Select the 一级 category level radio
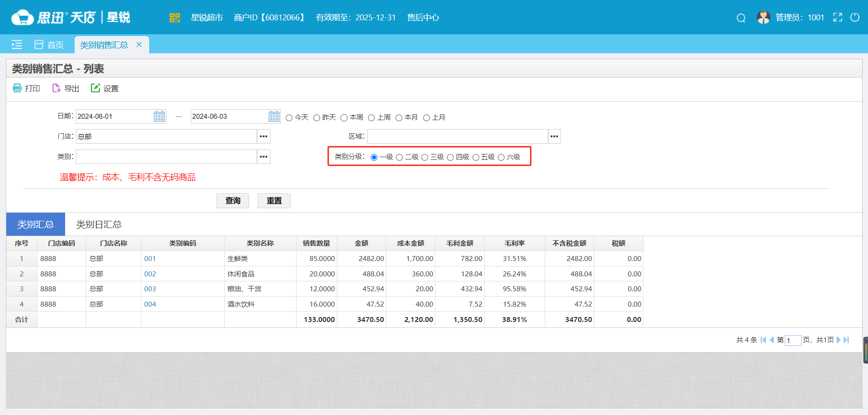This screenshot has width=868, height=415. click(x=374, y=158)
